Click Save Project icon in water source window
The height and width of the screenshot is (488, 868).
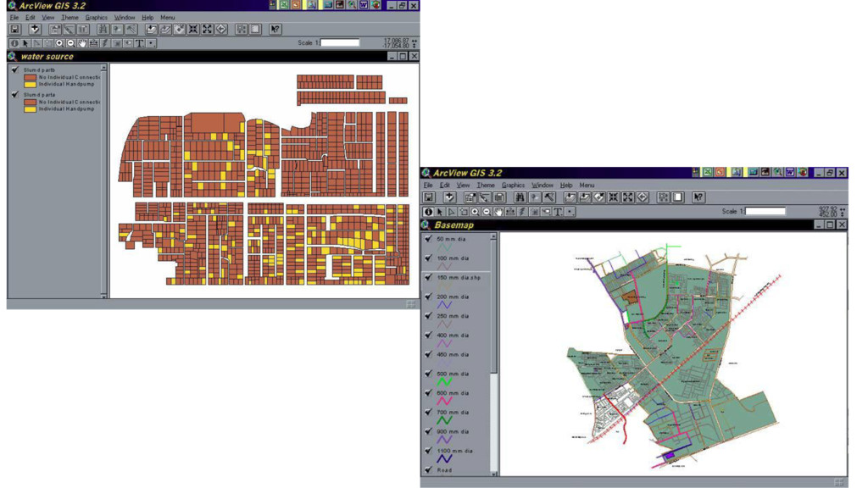point(15,30)
